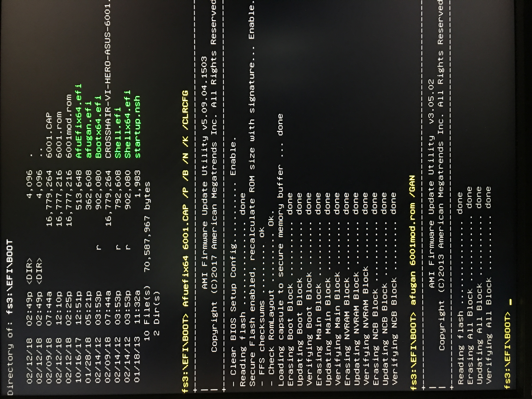Click the 6001mod.rom file entry

(x=69, y=126)
